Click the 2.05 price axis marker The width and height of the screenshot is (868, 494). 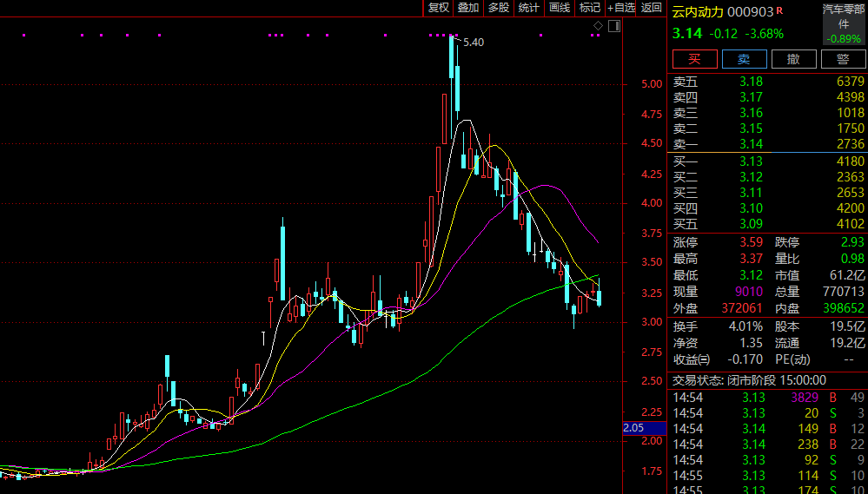click(633, 428)
